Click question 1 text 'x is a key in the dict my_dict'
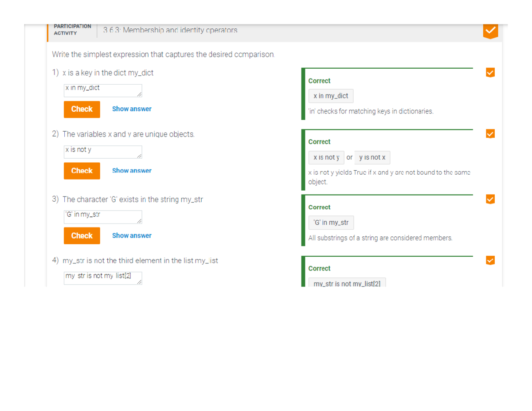This screenshot has width=532, height=411. [108, 73]
